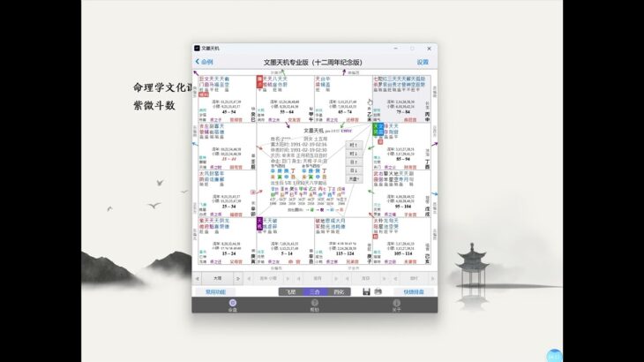The height and width of the screenshot is (362, 644).
Task: Step to next 流年小限
Action: [x=288, y=279]
